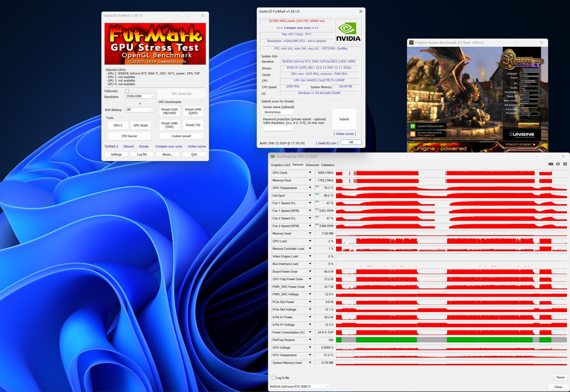Minimize the Unigine Heaven window
Viewport: 570px width, 392px height.
[515, 42]
